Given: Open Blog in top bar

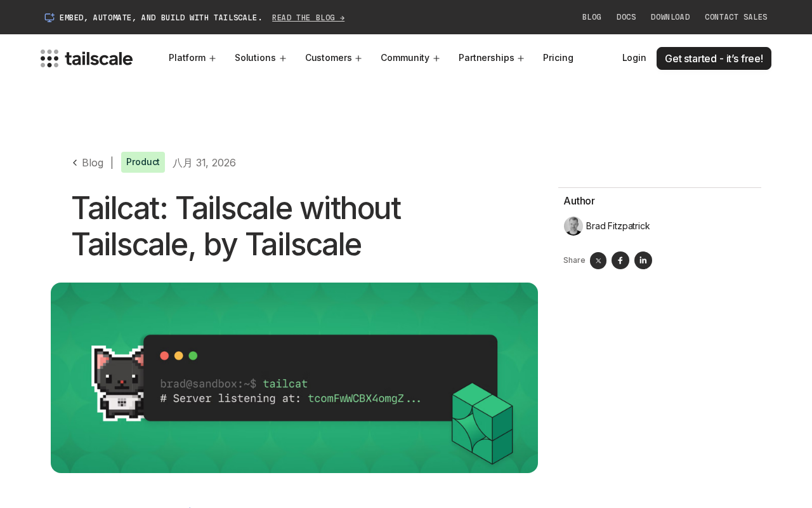Looking at the screenshot, I should pyautogui.click(x=592, y=17).
